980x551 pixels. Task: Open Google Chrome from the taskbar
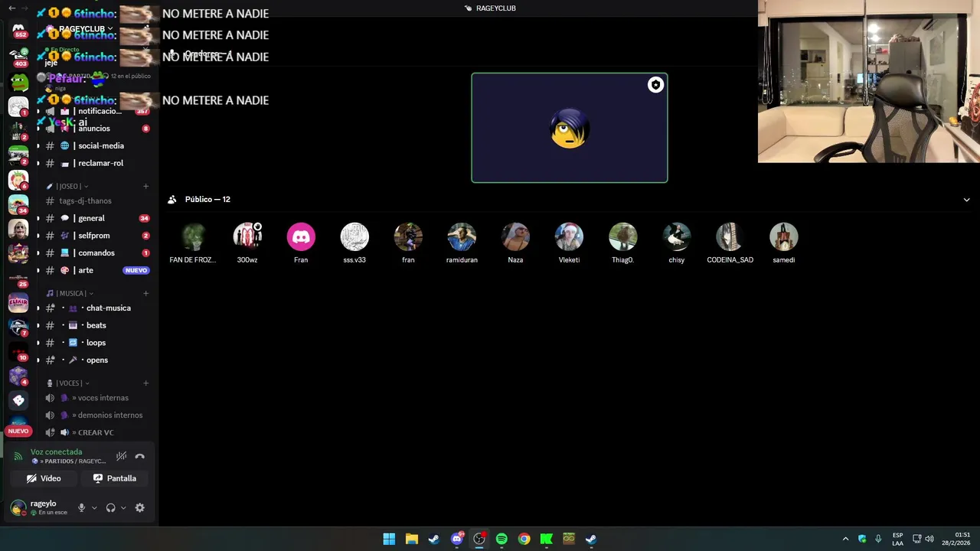[x=524, y=539]
